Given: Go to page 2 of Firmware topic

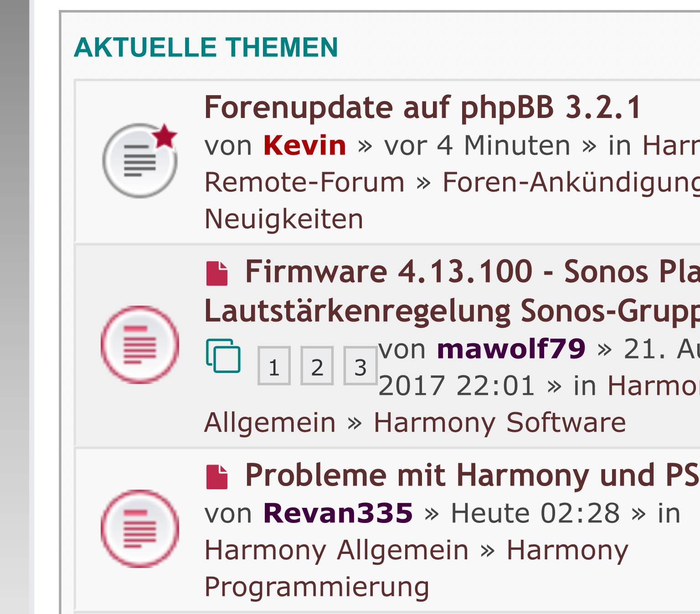Looking at the screenshot, I should click(x=317, y=366).
